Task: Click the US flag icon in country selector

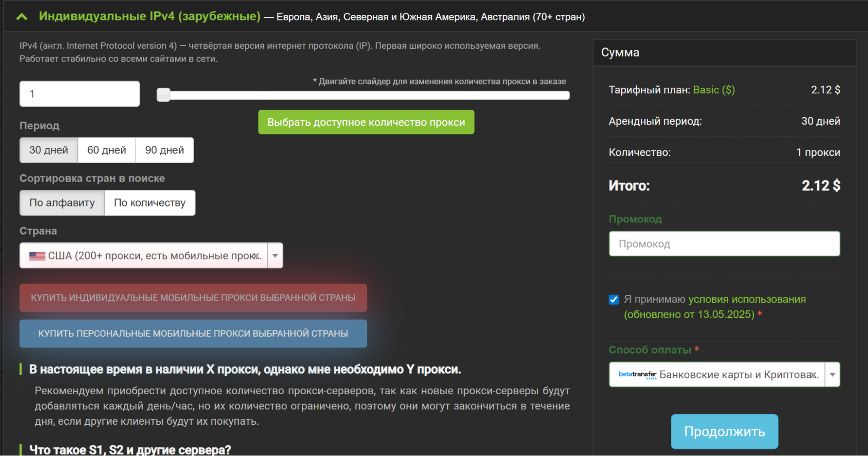Action: point(36,256)
